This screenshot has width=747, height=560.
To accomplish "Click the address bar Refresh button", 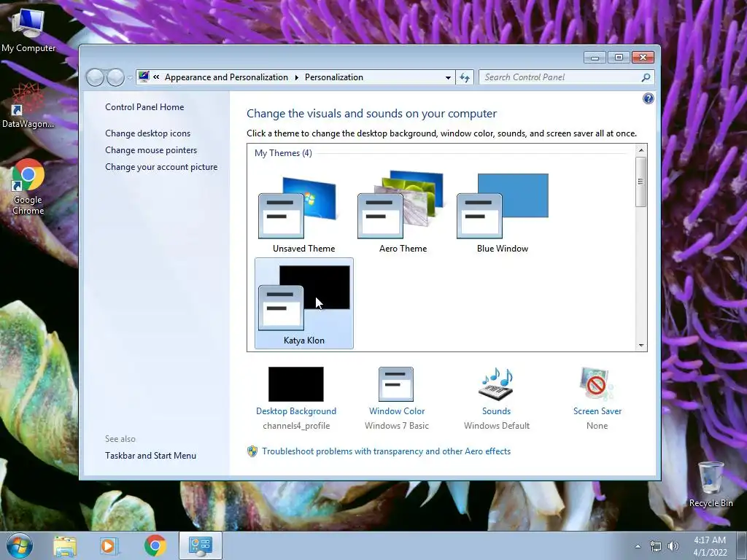I will pos(465,77).
